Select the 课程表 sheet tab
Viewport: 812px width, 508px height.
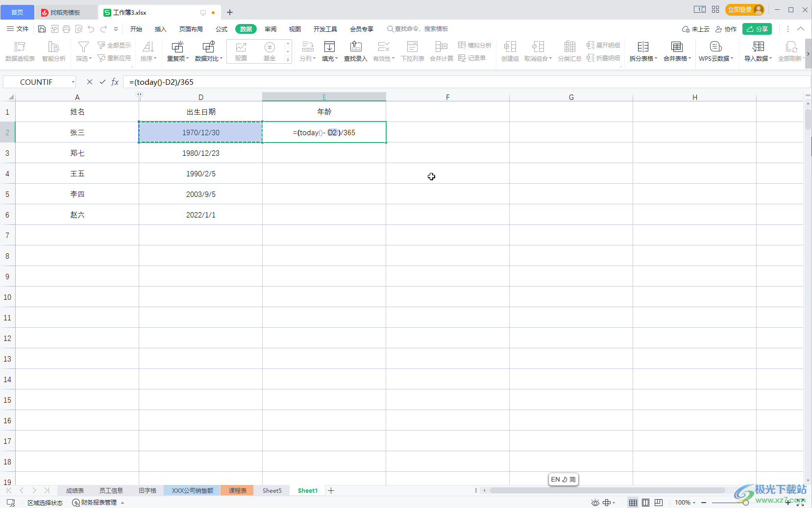point(237,490)
